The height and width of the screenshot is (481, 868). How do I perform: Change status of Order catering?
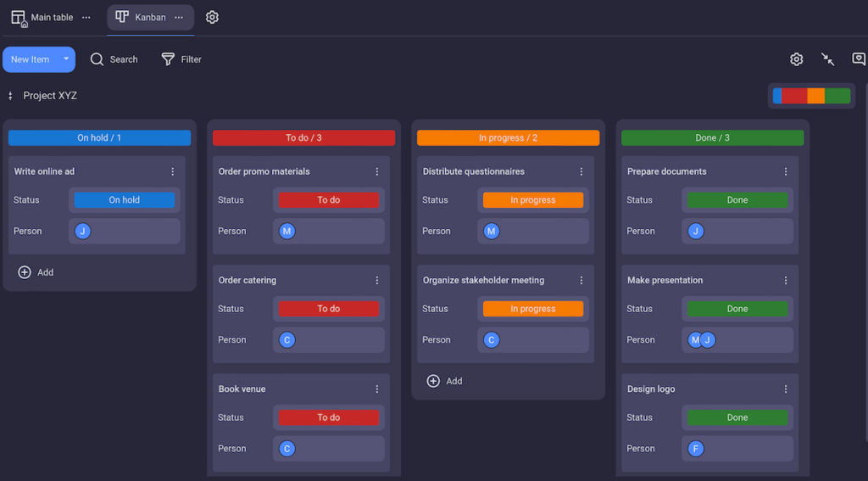(x=329, y=309)
